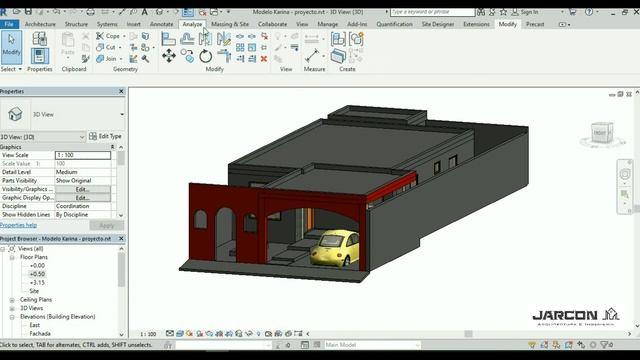Image resolution: width=640 pixels, height=360 pixels.
Task: Open the Properties help link
Action: point(18,225)
